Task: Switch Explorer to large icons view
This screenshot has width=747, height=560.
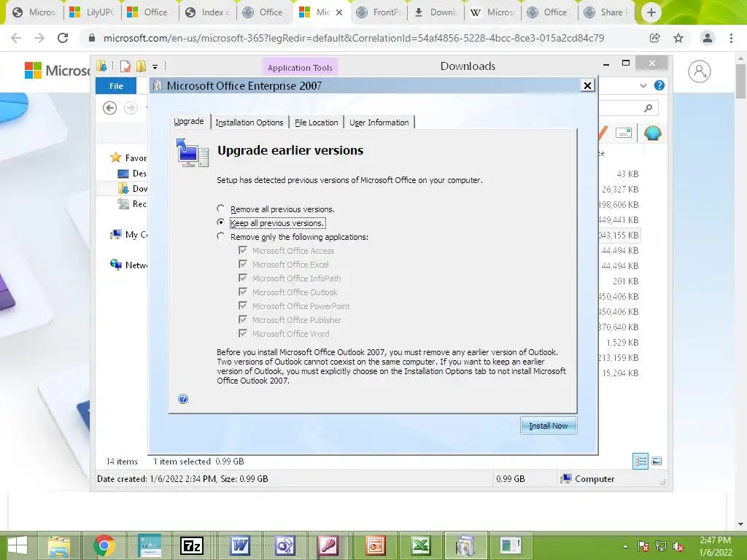Action: click(657, 461)
